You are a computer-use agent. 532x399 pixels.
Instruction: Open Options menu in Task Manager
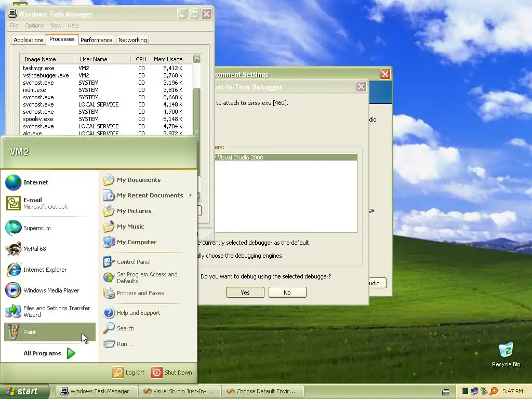[x=34, y=25]
